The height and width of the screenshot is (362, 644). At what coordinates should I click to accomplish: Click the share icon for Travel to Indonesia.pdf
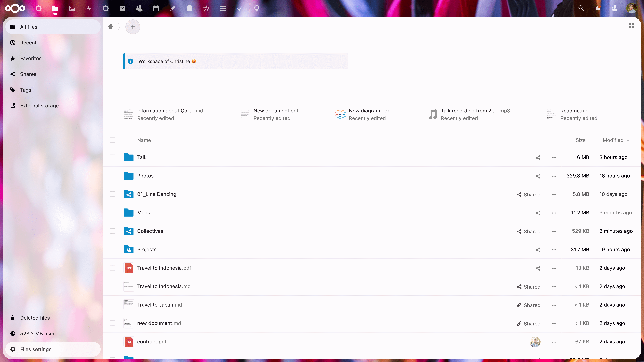coord(538,268)
